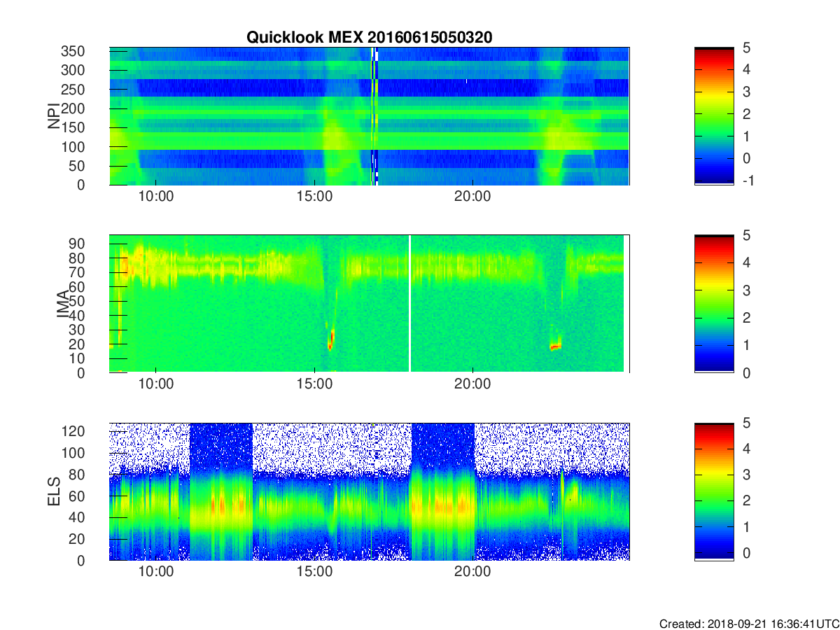Click the 4 label on ELS colorbar
Image resolution: width=840 pixels, height=630 pixels.
[x=746, y=449]
